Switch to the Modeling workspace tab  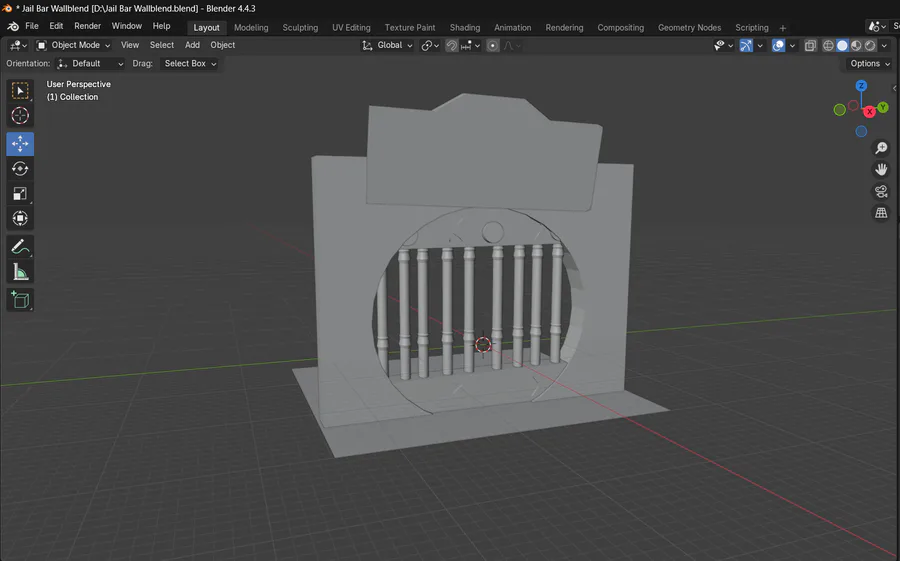251,28
